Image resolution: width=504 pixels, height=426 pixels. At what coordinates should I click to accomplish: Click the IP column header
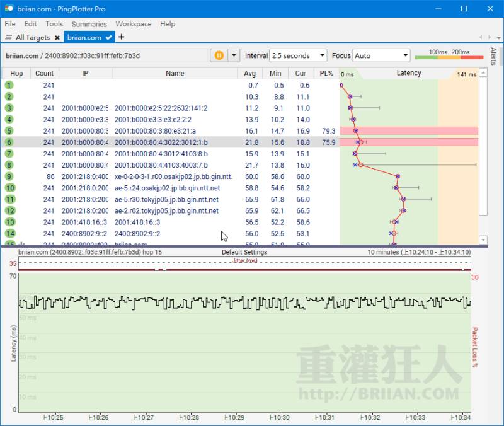[x=85, y=74]
